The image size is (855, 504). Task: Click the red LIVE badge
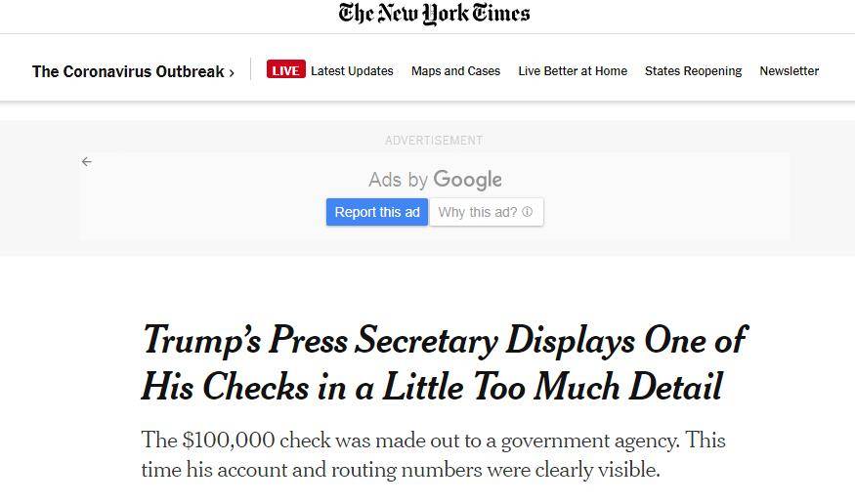pos(285,70)
